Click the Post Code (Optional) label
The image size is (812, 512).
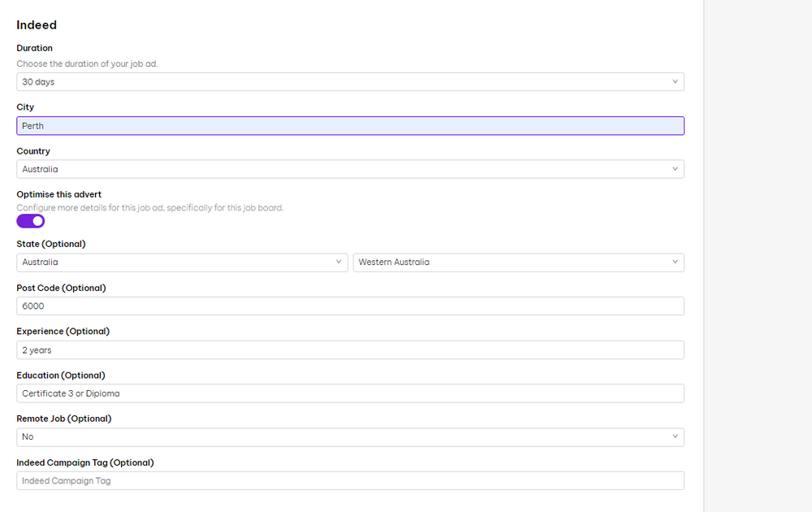[61, 288]
